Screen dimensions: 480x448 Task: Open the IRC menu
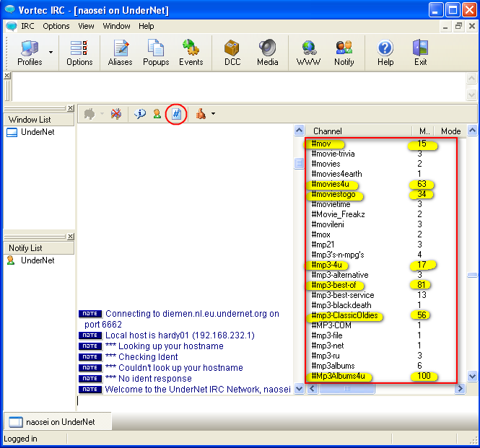[x=27, y=26]
